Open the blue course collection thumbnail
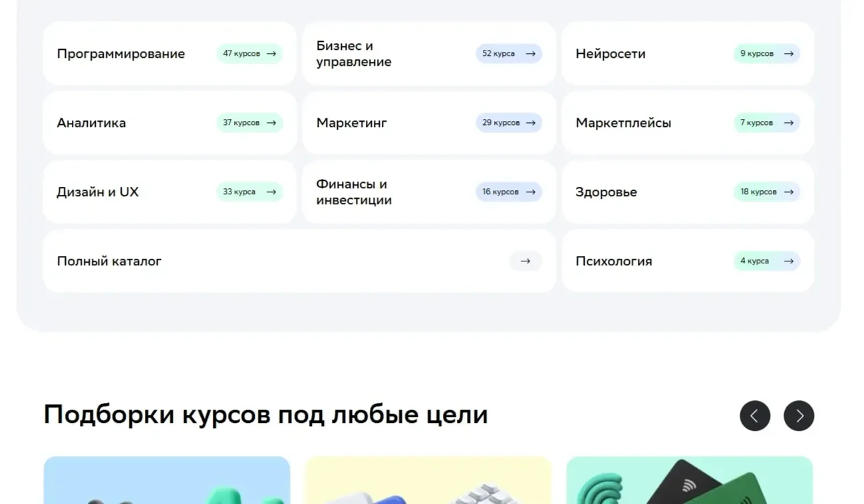This screenshot has width=864, height=504. click(167, 480)
